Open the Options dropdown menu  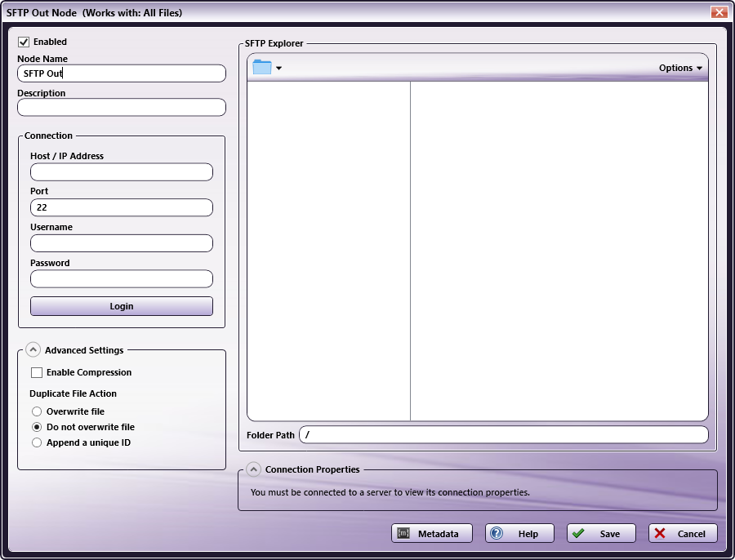[680, 68]
